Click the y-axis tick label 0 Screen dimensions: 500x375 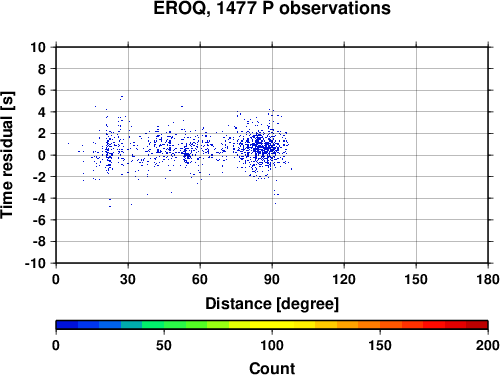pyautogui.click(x=42, y=155)
